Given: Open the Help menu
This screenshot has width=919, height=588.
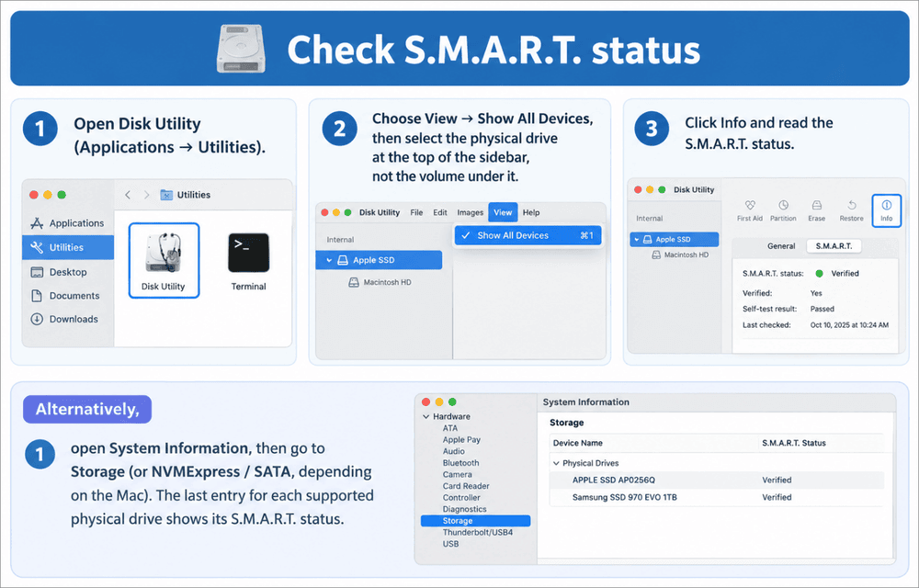Looking at the screenshot, I should [x=531, y=212].
